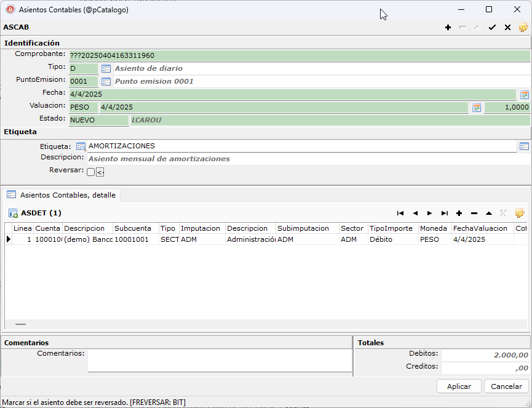This screenshot has height=408, width=532.
Task: Confirm record with ASCAB checkmark icon
Action: click(492, 28)
